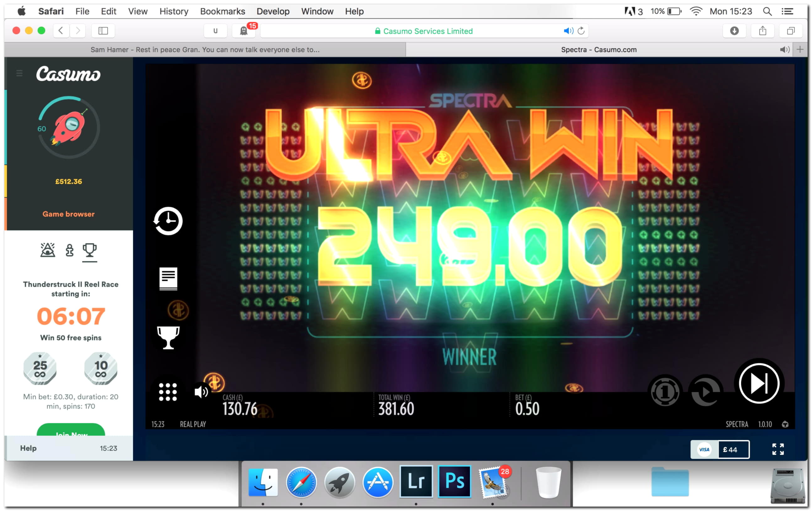Select the all-seeing-eye sidebar tab
This screenshot has height=511, width=812.
point(48,250)
